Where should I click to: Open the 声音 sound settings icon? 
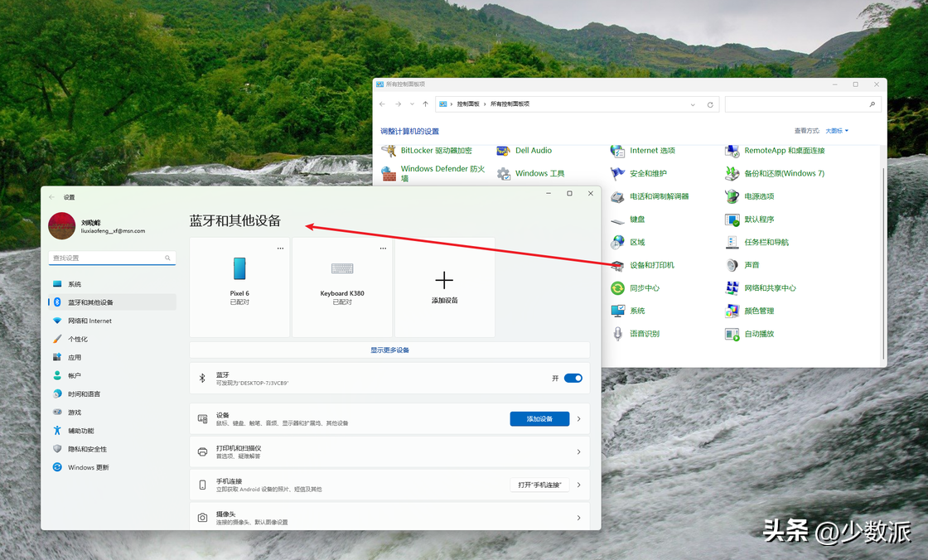pos(751,265)
